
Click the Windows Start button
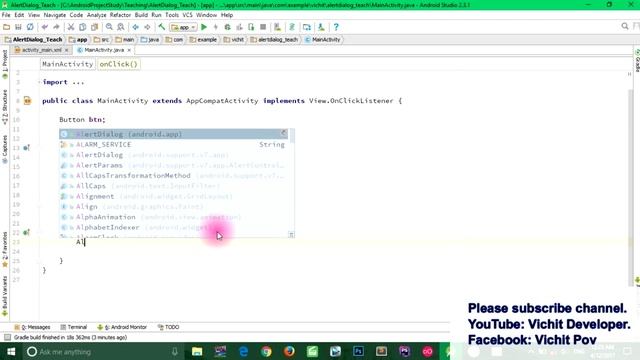(11, 351)
